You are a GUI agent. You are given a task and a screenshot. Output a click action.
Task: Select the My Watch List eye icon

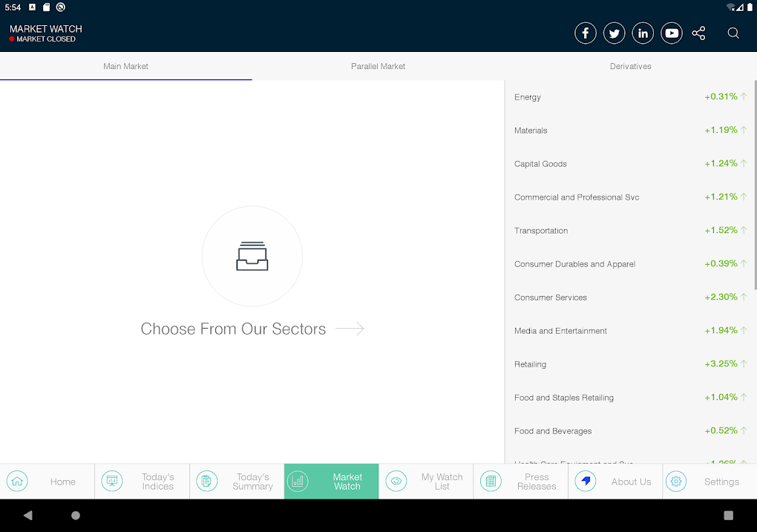396,481
